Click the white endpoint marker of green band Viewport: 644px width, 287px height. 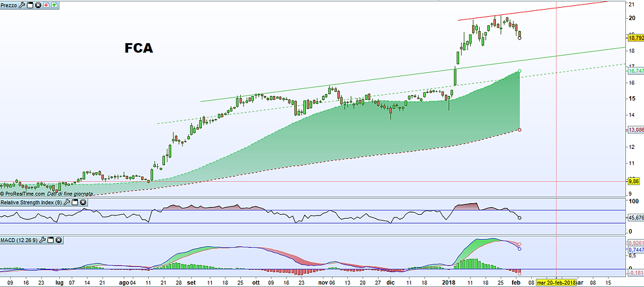pyautogui.click(x=520, y=71)
